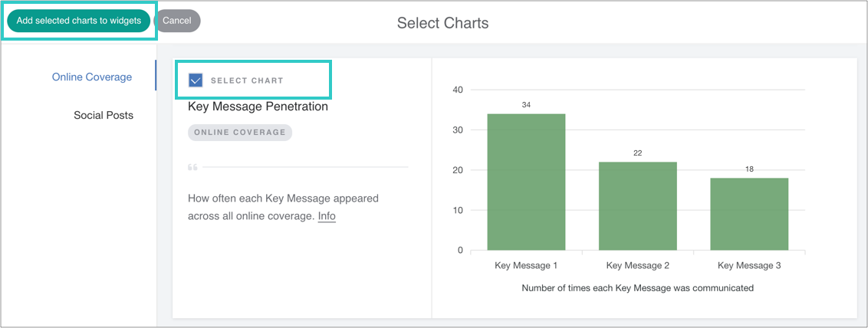Viewport: 868px width, 328px height.
Task: Click the 34 value label
Action: [x=526, y=104]
